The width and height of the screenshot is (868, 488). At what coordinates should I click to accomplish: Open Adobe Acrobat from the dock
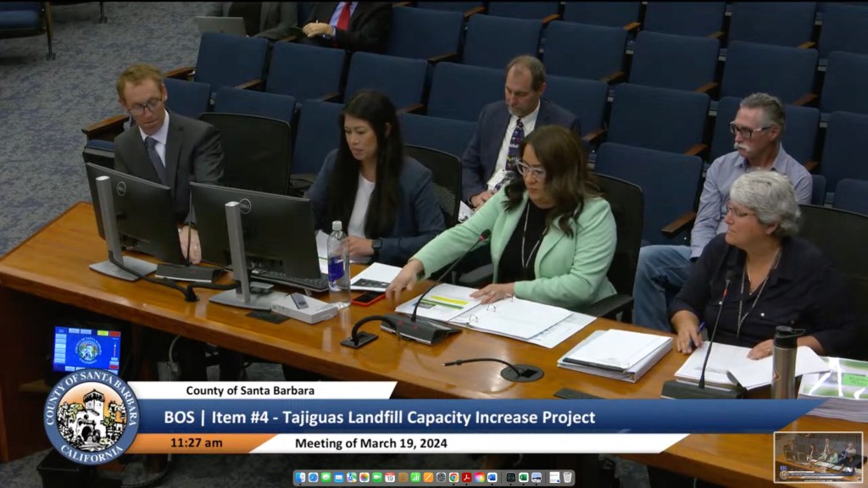coord(466,478)
